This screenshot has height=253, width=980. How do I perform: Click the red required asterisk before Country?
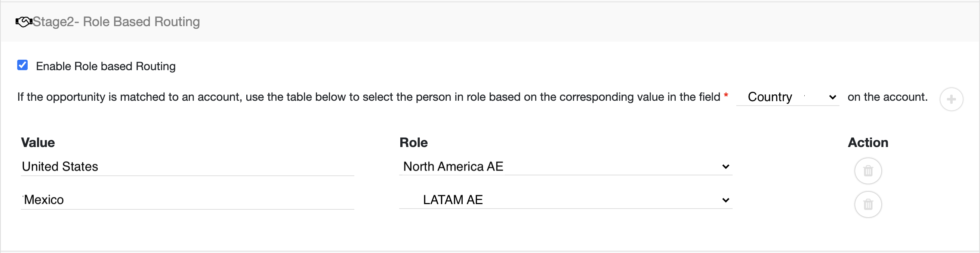coord(726,95)
